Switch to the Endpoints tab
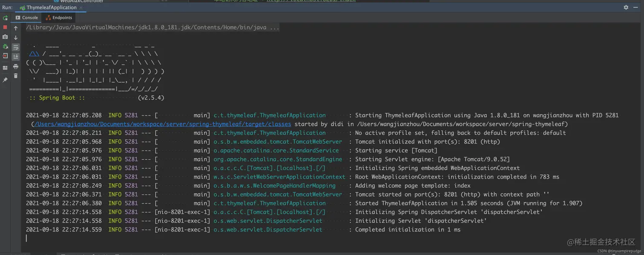This screenshot has width=644, height=255. (x=59, y=17)
